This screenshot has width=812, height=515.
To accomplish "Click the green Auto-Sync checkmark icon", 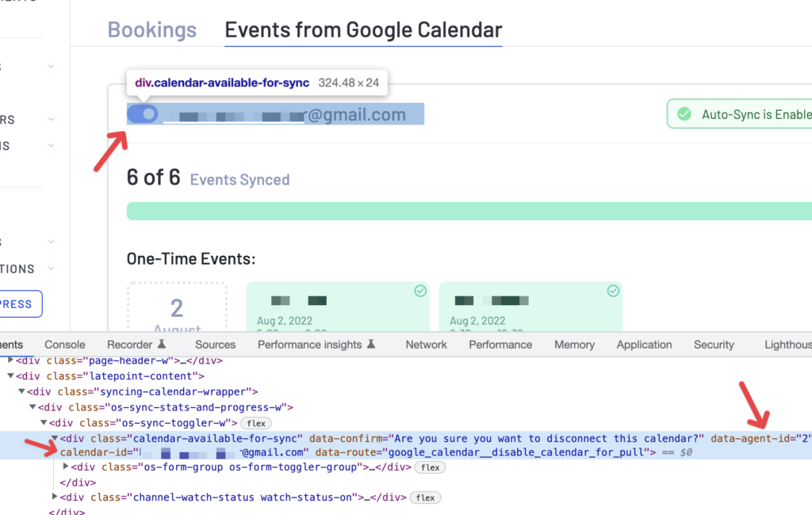I will [684, 113].
